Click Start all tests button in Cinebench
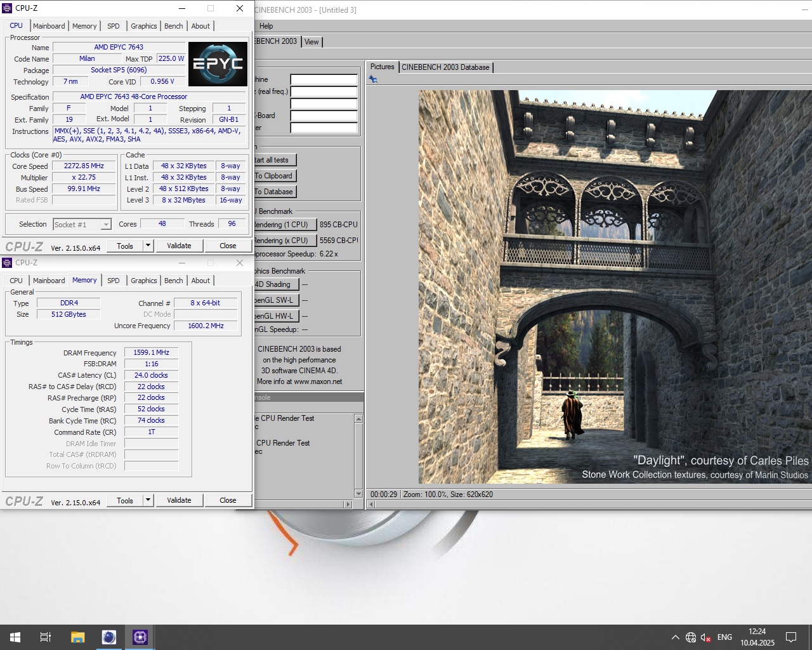Image resolution: width=812 pixels, height=650 pixels. [275, 160]
